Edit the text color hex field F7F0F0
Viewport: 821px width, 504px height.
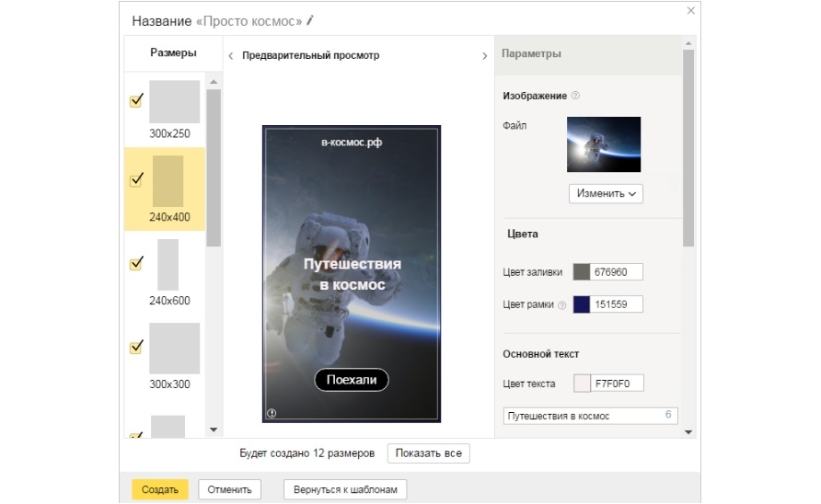(x=618, y=384)
